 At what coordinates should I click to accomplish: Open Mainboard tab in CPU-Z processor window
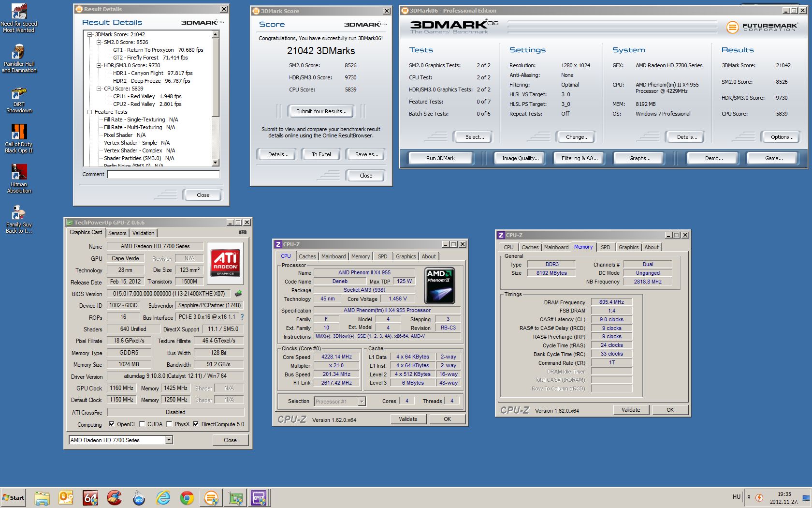333,256
